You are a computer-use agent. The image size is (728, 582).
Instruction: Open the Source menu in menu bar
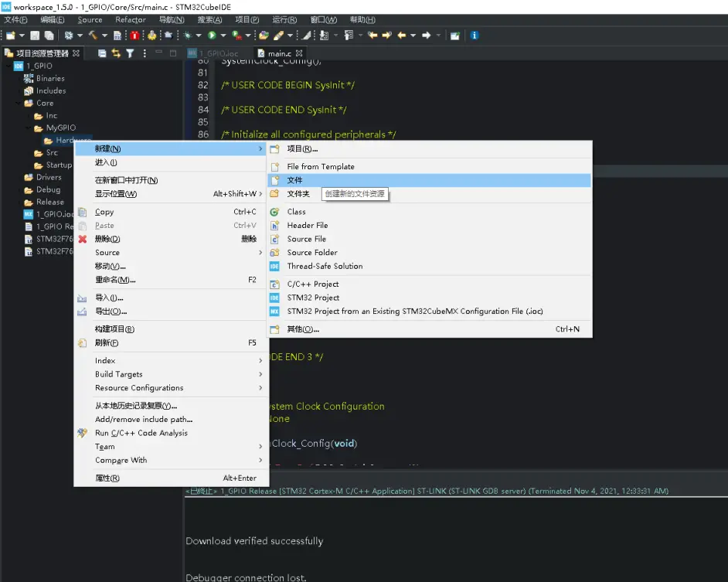coord(90,19)
